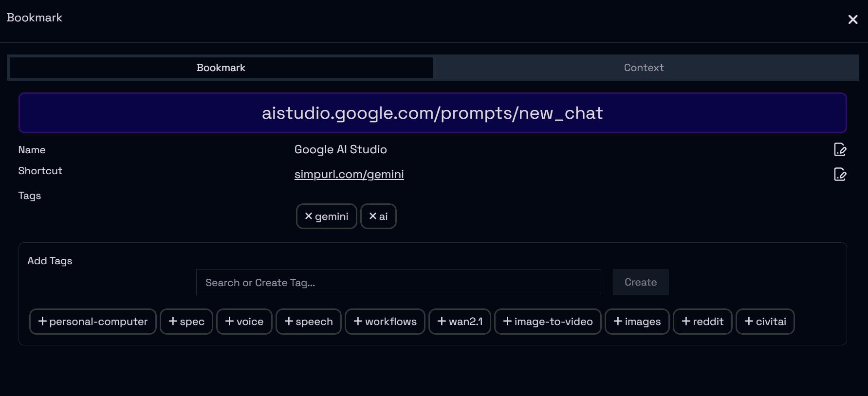Viewport: 868px width, 396px height.
Task: Add the image-to-video tag
Action: pos(548,322)
